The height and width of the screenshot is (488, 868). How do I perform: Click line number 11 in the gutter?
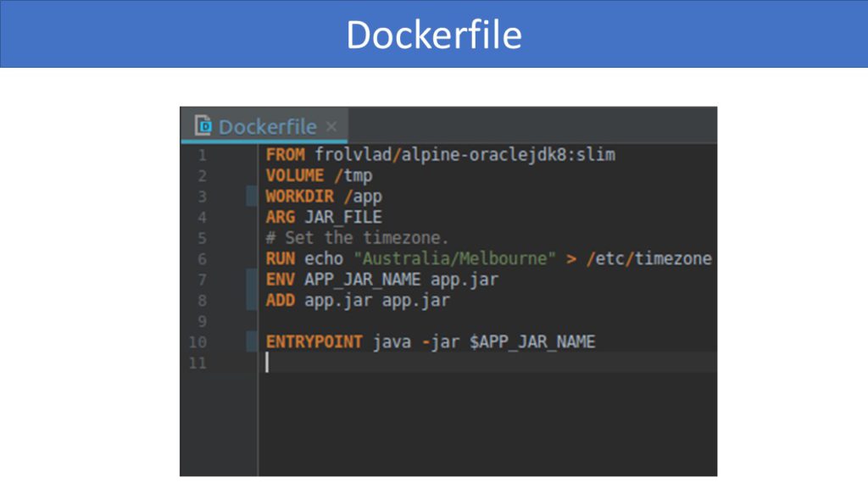click(x=198, y=363)
